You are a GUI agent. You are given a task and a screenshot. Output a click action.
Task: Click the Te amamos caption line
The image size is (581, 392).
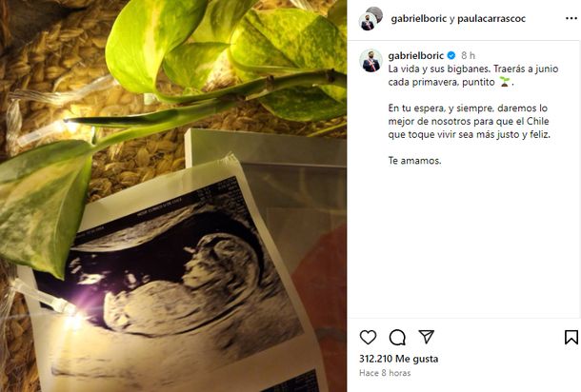click(x=414, y=161)
